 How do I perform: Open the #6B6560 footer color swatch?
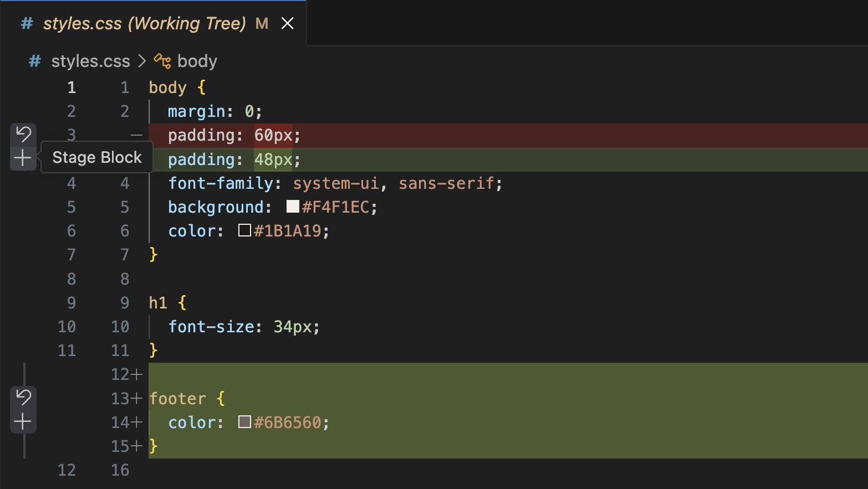244,422
